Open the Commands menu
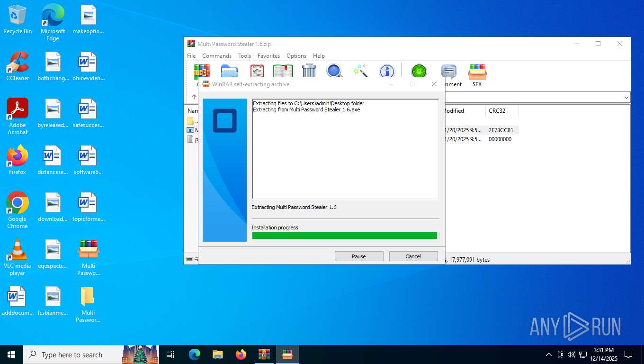 pos(217,55)
